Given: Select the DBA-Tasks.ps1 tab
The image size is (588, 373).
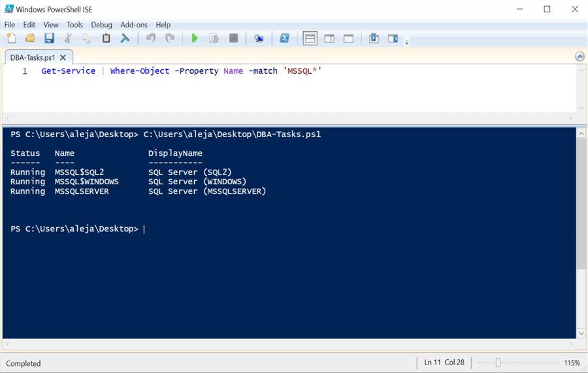Looking at the screenshot, I should tap(33, 57).
